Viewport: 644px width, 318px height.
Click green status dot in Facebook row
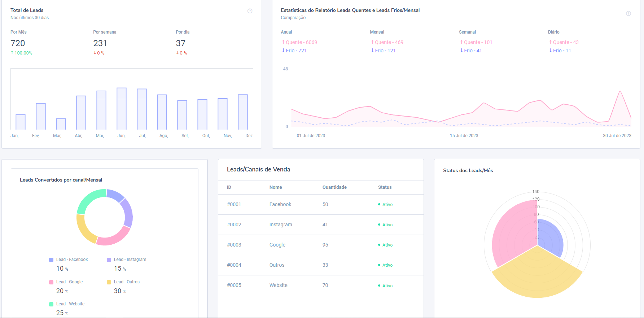point(379,205)
